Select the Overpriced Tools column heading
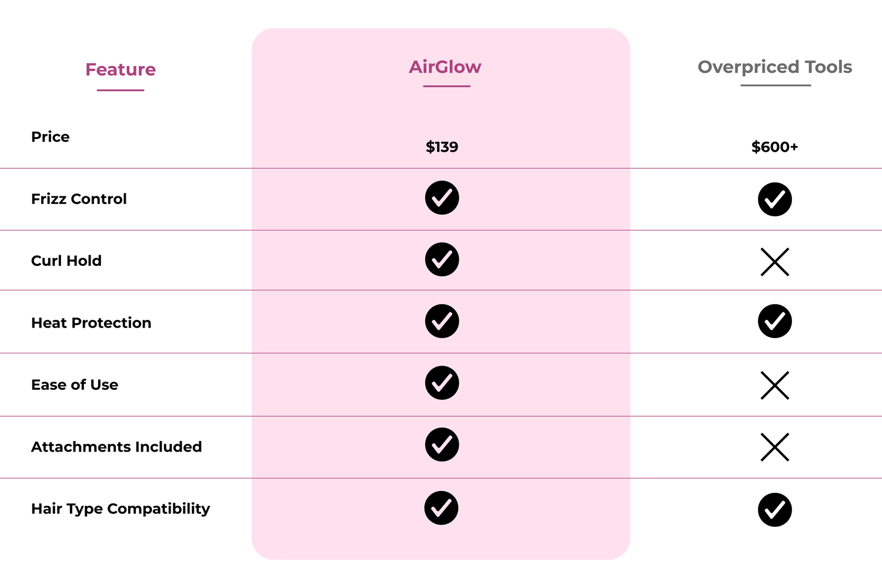This screenshot has width=882, height=588. point(775,67)
